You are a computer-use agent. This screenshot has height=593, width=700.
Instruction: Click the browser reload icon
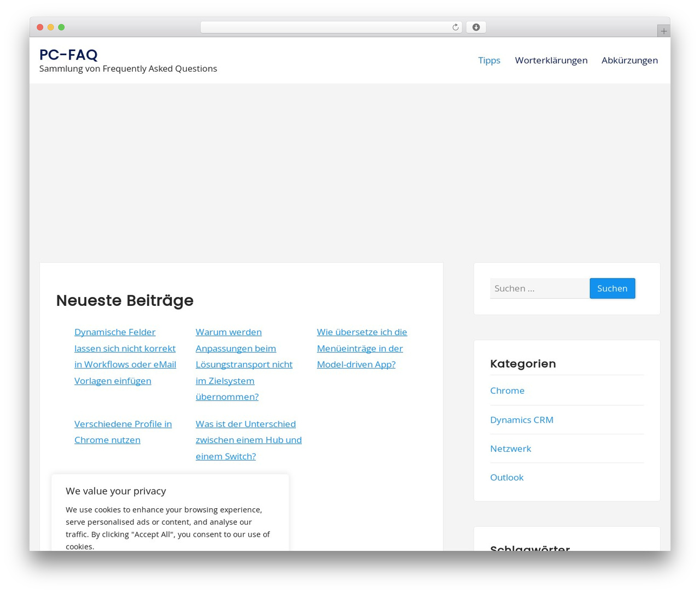click(x=455, y=27)
